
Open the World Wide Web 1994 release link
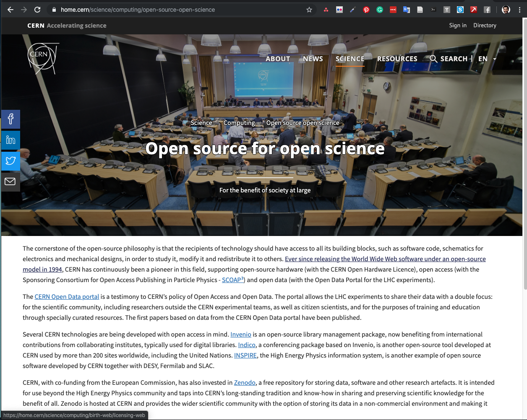click(x=385, y=259)
